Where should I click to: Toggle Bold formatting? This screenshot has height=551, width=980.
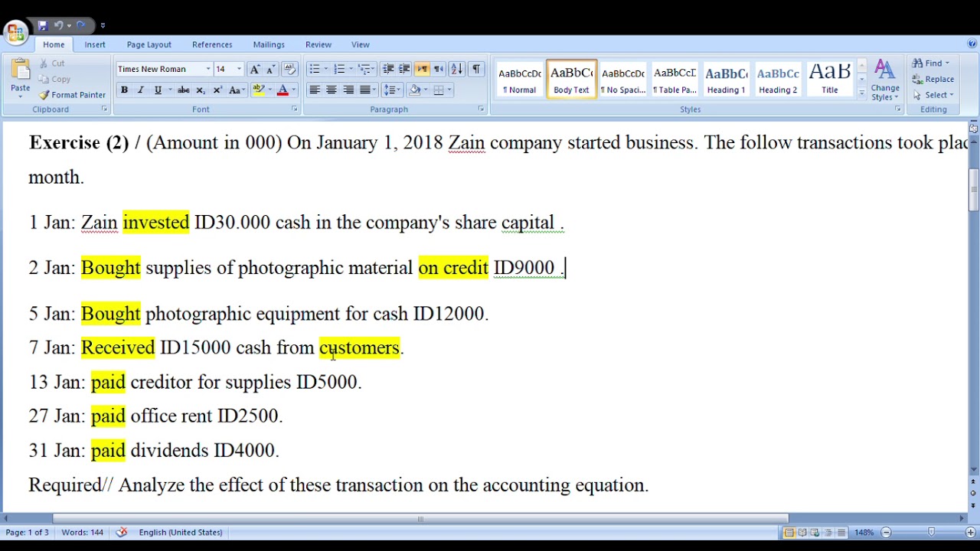124,90
